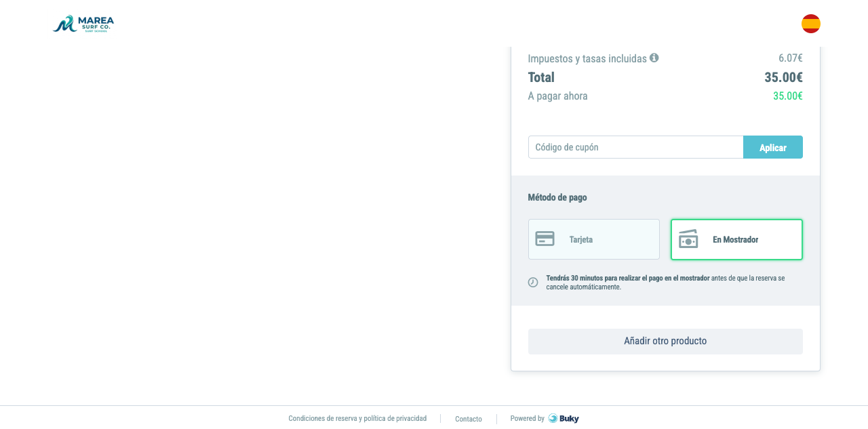
Task: Click the cash icon in En Mostrador
Action: pos(688,239)
